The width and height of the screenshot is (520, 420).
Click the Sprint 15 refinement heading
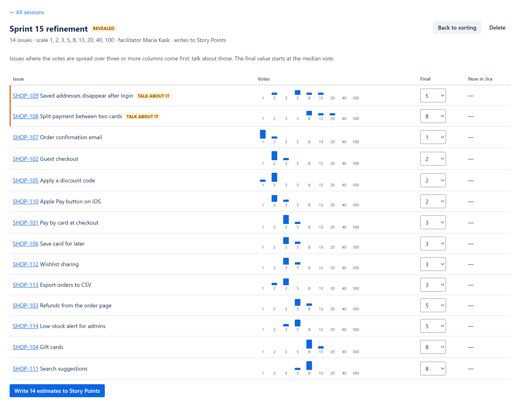48,29
